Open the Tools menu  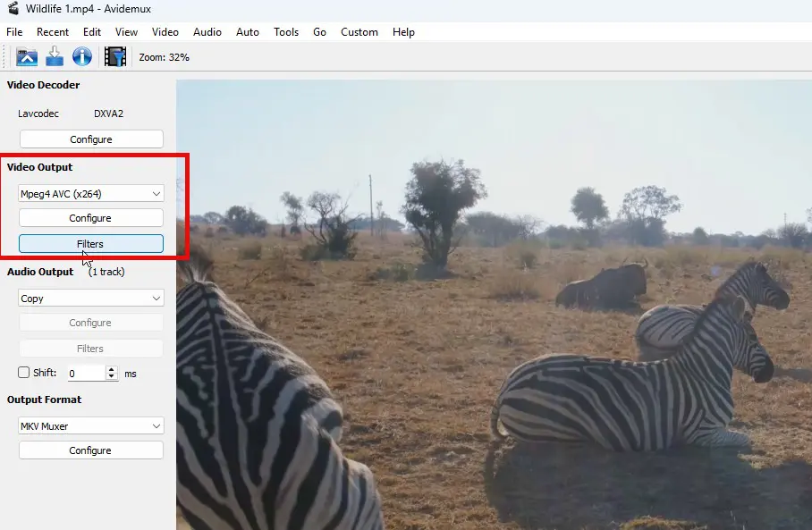pos(286,32)
